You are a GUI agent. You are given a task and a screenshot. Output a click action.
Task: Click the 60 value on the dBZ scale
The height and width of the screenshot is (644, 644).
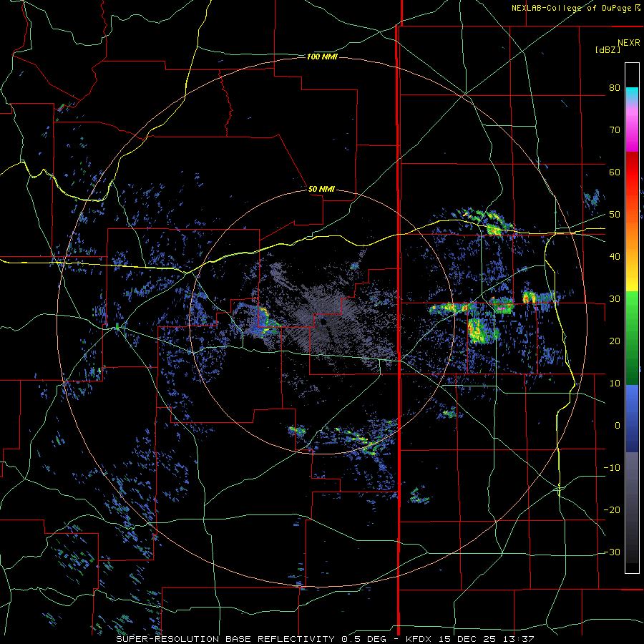click(x=615, y=172)
